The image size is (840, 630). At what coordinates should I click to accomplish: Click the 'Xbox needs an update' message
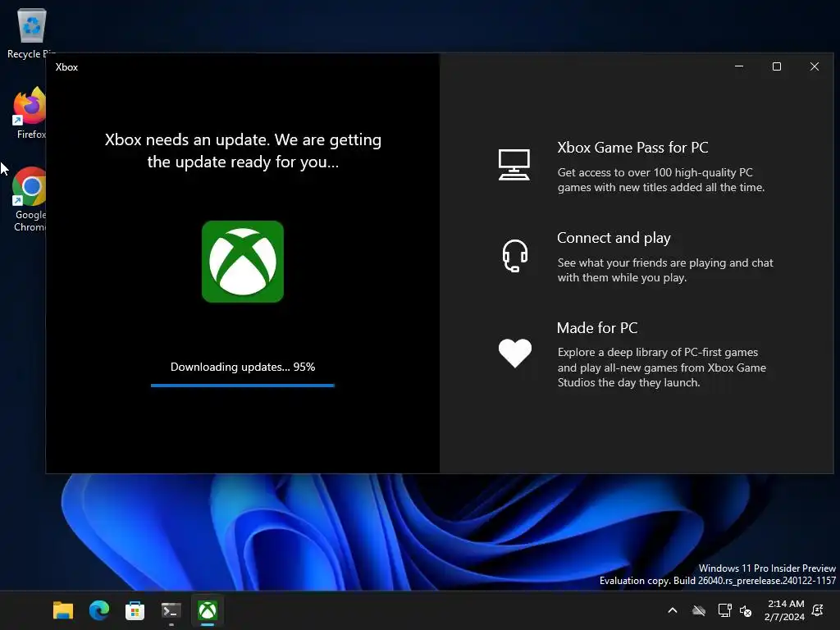click(x=243, y=151)
